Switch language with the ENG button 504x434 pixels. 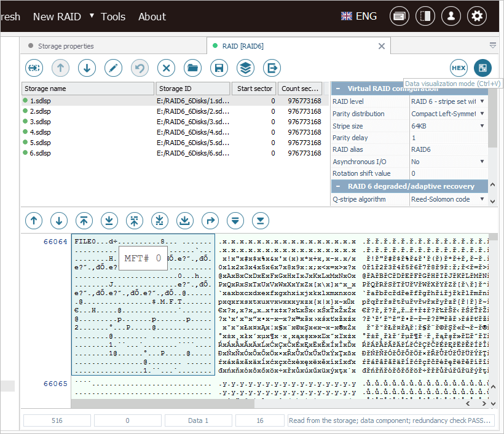point(359,16)
